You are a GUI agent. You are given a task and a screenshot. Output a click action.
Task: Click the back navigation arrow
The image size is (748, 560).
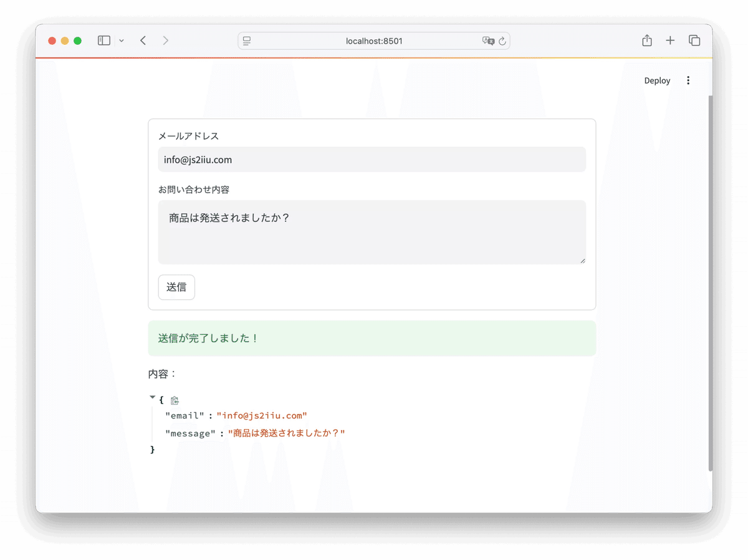point(143,40)
